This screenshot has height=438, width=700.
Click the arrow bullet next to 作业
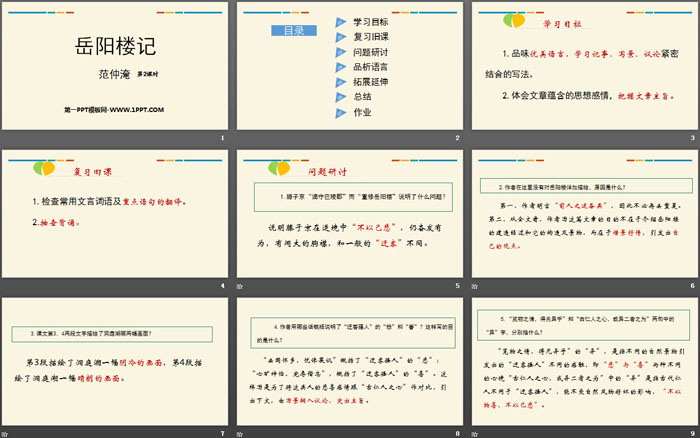click(342, 113)
